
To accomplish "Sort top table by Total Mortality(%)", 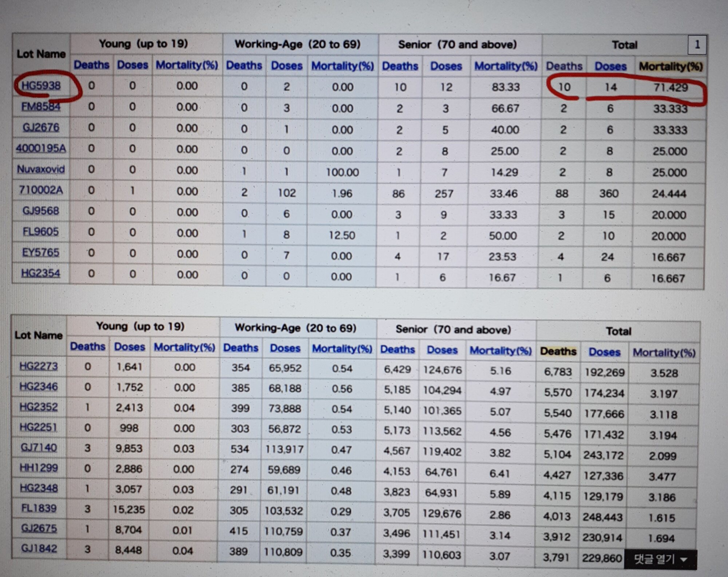I will click(x=670, y=66).
